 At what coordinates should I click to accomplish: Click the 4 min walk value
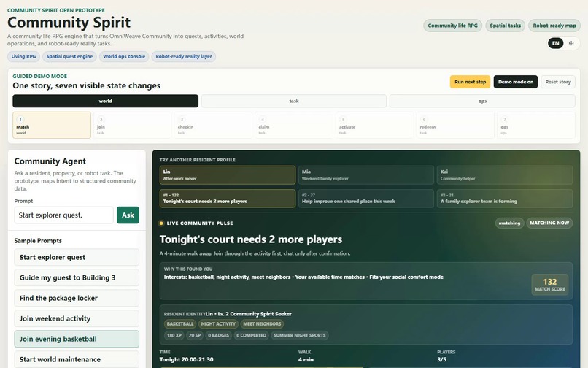(306, 359)
